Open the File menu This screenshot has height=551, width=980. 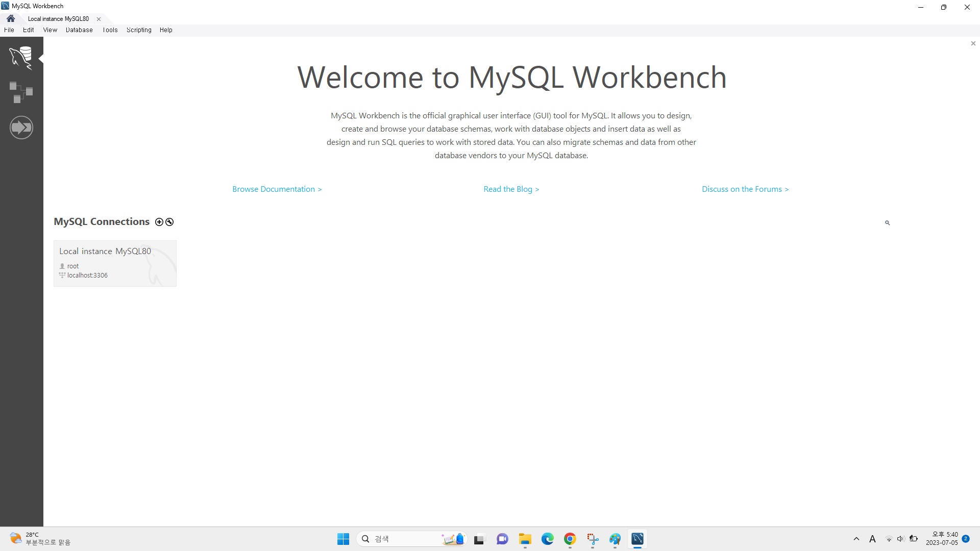pyautogui.click(x=9, y=30)
